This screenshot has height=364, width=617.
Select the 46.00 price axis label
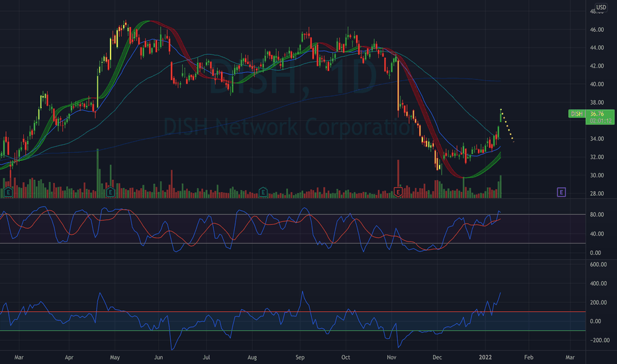click(x=596, y=30)
